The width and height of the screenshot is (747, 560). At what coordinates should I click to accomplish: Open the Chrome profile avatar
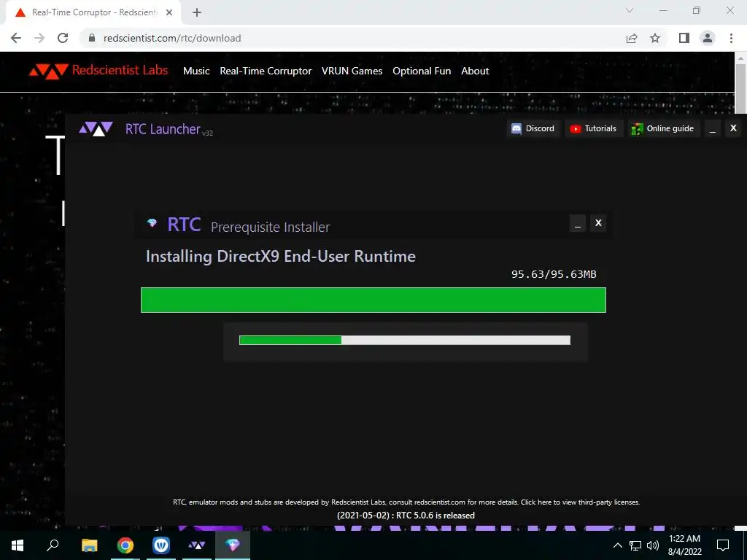(708, 38)
